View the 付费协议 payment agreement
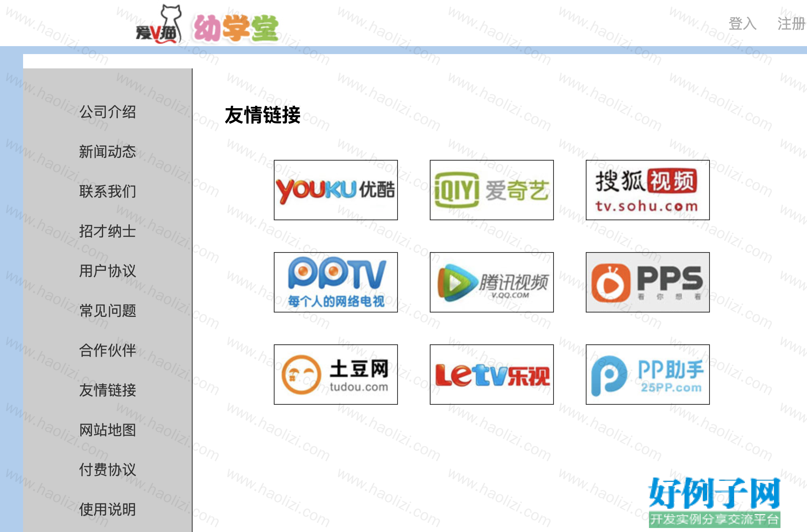 [107, 470]
